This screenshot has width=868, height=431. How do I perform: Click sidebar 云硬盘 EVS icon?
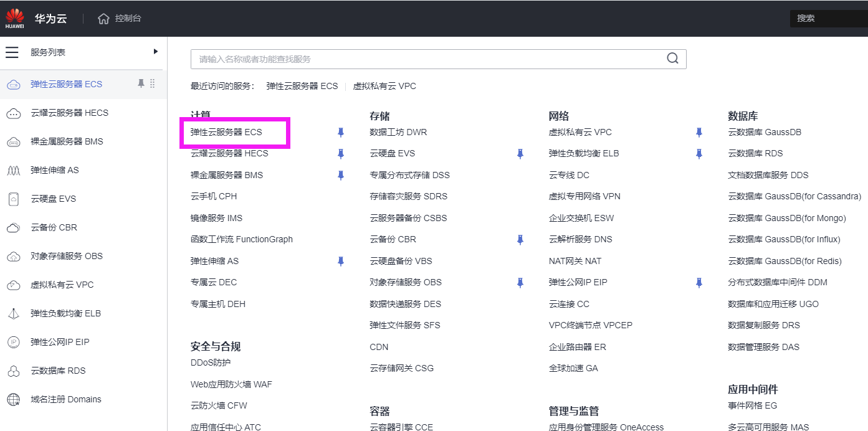(x=13, y=199)
